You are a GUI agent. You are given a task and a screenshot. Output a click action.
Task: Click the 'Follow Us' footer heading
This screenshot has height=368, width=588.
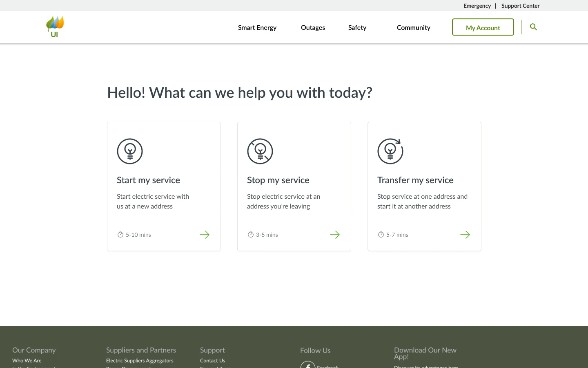pos(316,350)
